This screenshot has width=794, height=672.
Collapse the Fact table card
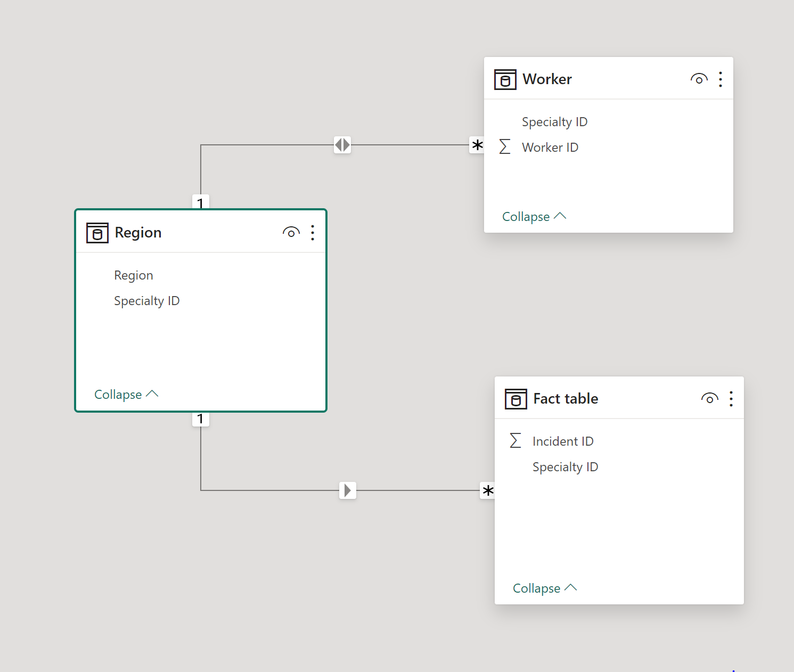[545, 588]
